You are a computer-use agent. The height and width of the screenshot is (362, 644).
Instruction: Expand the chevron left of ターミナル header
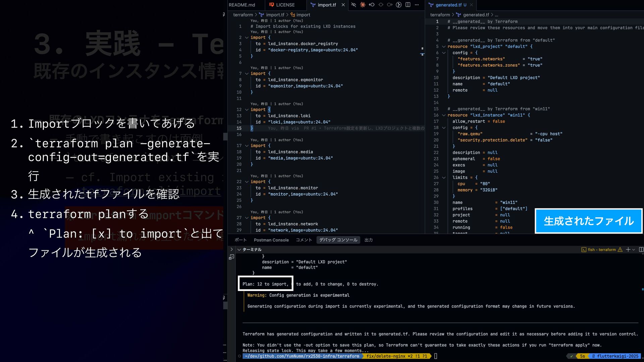tap(231, 249)
